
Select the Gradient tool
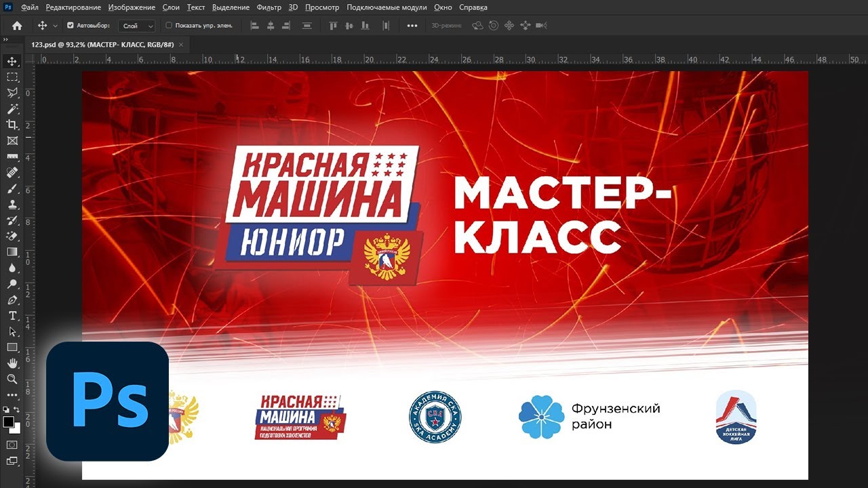point(12,252)
